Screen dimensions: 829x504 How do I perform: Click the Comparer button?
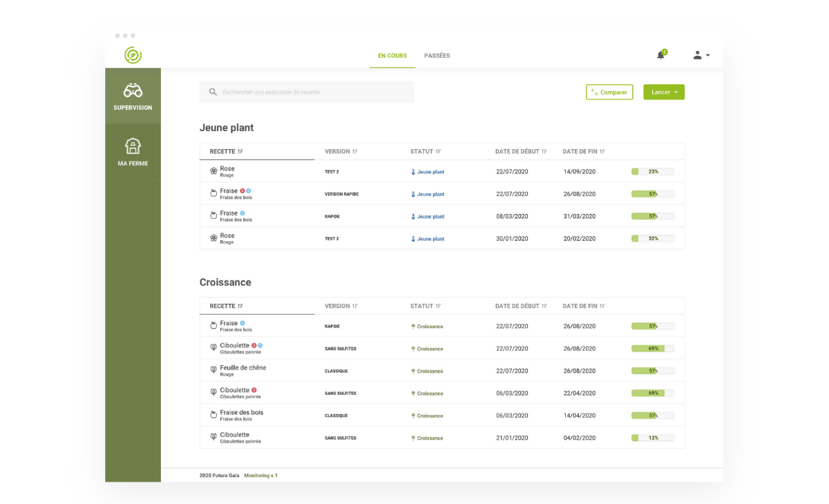pos(609,92)
